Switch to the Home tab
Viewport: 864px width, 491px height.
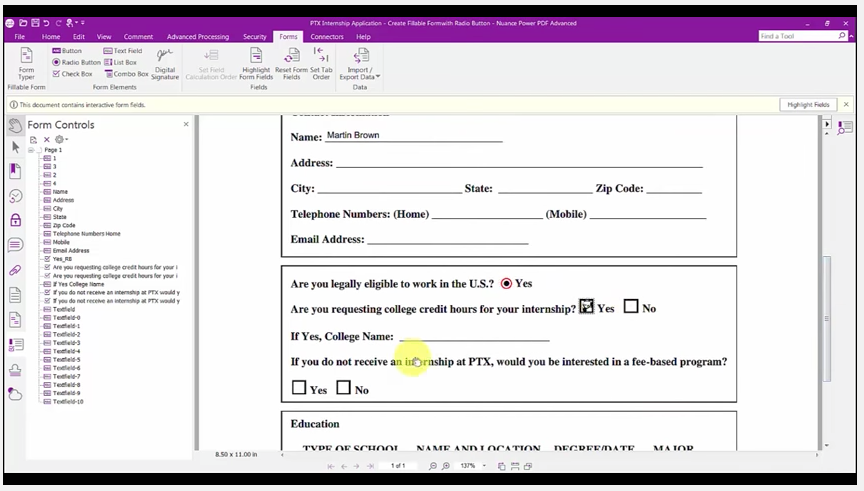tap(51, 37)
